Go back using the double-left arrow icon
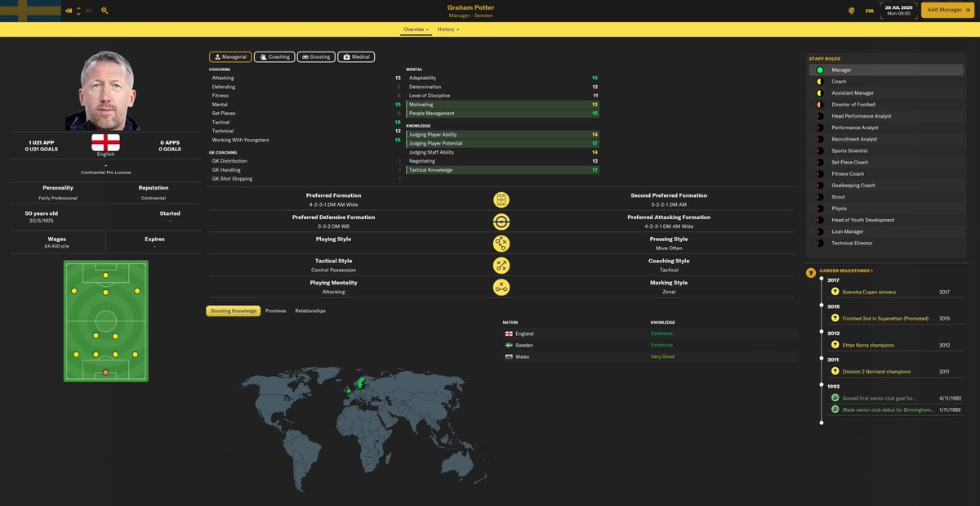Screen dimensions: 980x506 tap(69, 11)
